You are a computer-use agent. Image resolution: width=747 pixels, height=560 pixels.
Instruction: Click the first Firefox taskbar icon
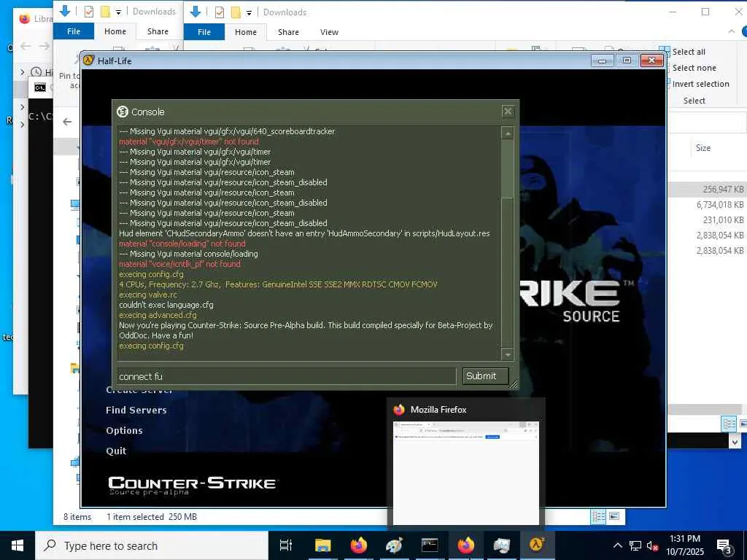click(x=359, y=545)
